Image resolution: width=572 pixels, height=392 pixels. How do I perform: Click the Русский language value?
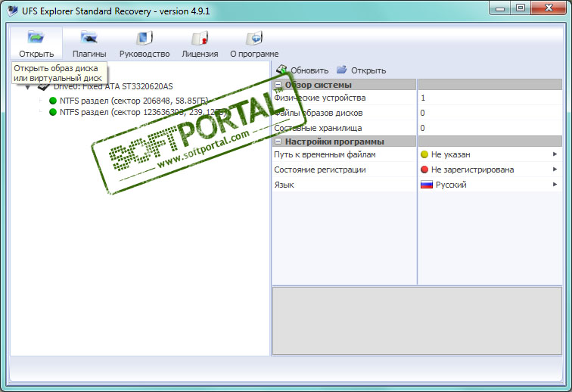[x=451, y=185]
